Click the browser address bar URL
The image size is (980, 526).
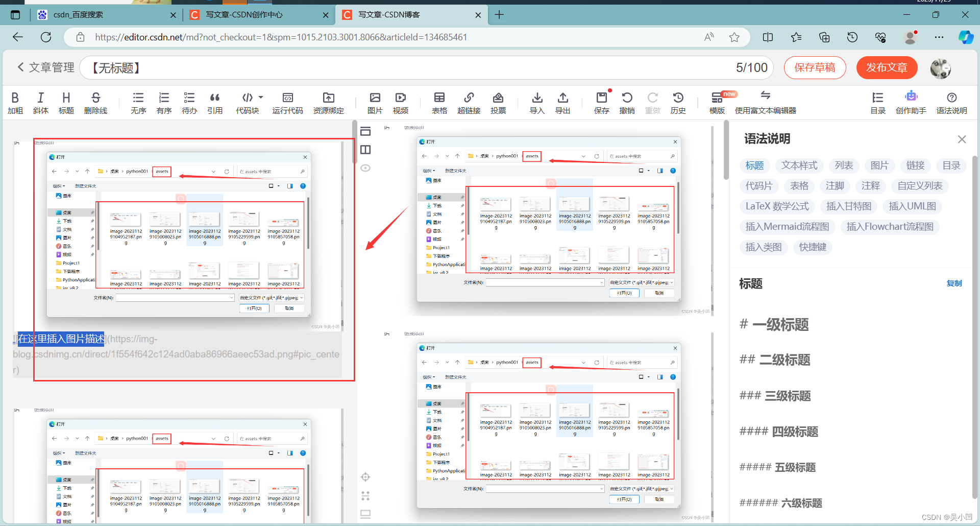coord(281,37)
